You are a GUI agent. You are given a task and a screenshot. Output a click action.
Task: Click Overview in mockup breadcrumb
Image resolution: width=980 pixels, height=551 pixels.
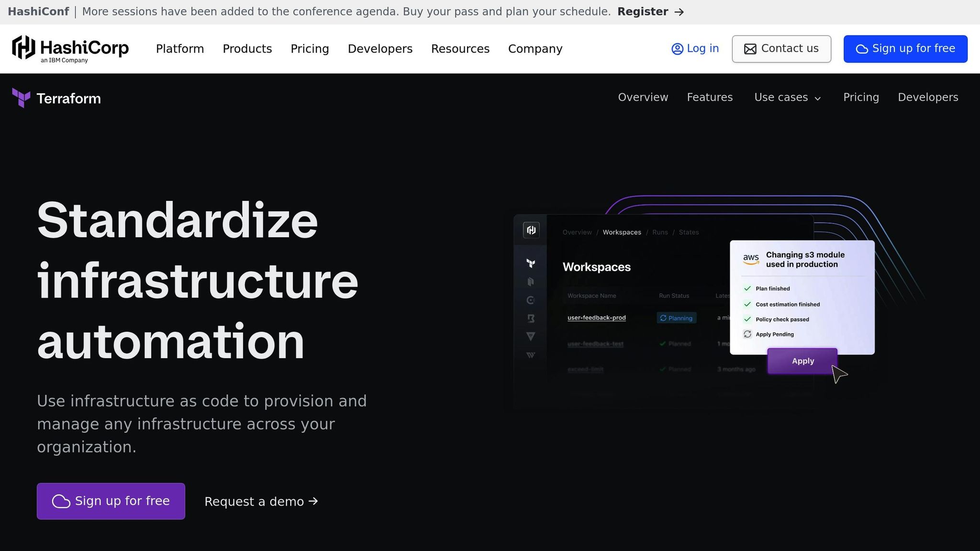(x=577, y=232)
